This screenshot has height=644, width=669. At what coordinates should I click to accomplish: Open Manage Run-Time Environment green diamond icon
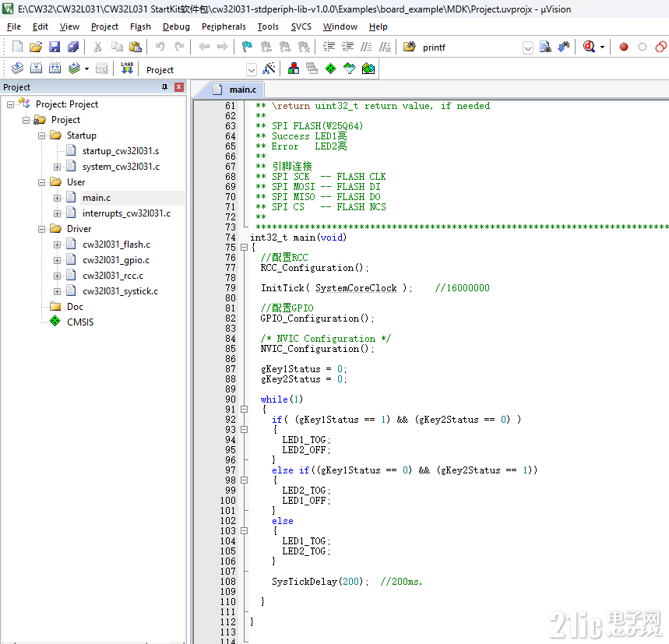331,69
